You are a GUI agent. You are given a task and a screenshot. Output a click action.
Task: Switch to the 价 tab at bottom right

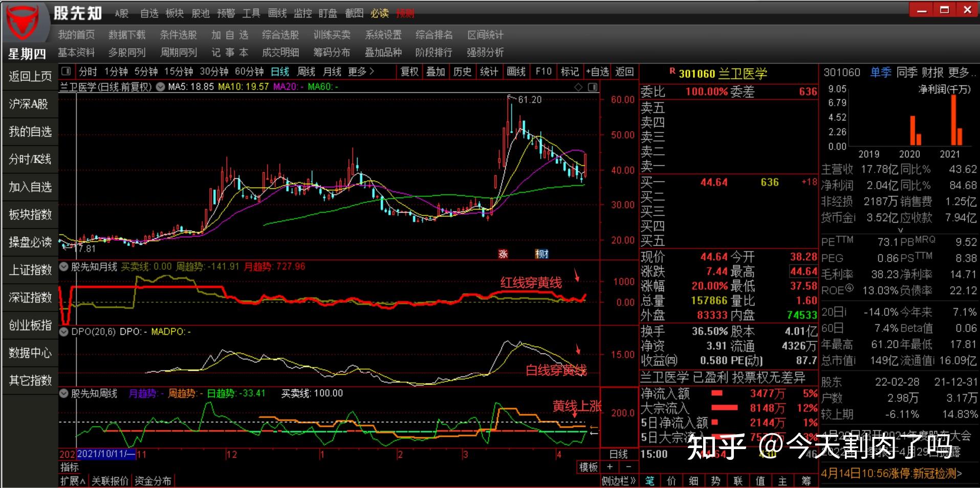(x=671, y=480)
